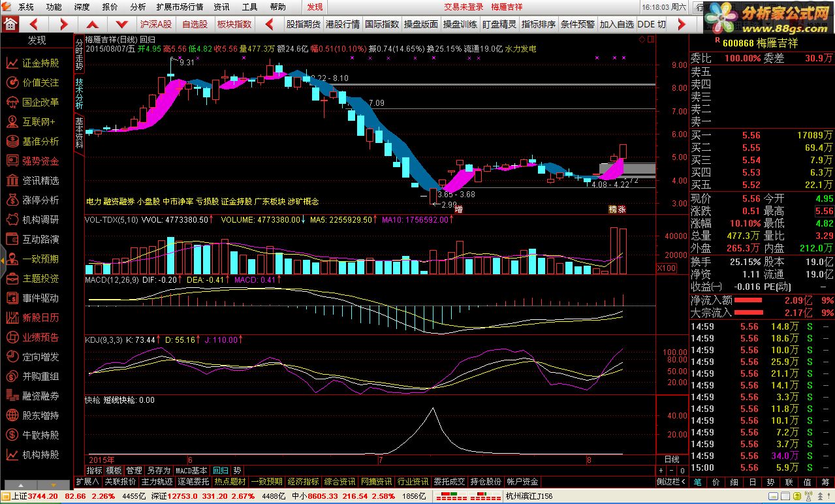
Task: Click 加入自选 in the toolbar
Action: point(617,24)
